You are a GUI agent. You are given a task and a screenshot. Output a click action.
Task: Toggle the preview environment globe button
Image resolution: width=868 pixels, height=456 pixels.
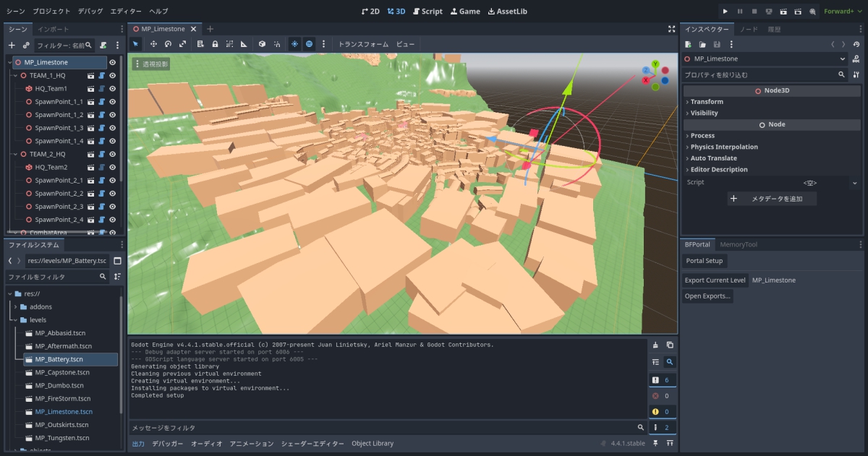(x=309, y=44)
